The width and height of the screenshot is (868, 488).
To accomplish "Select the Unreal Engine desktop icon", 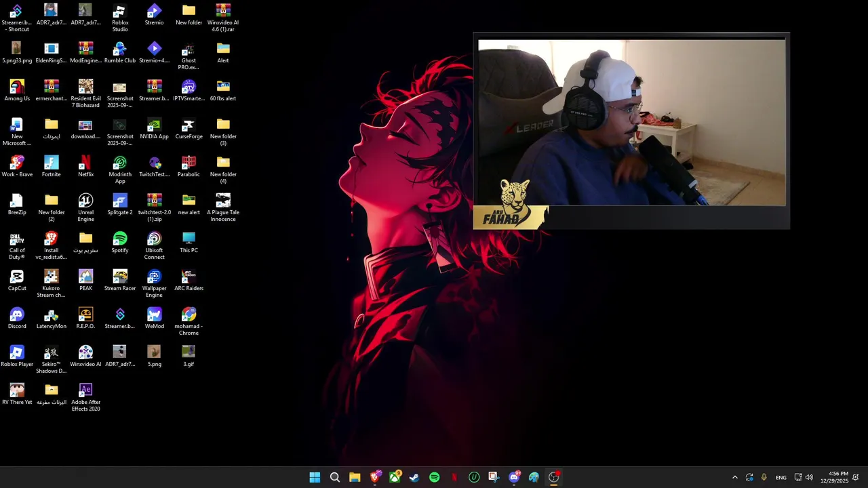I will point(85,207).
